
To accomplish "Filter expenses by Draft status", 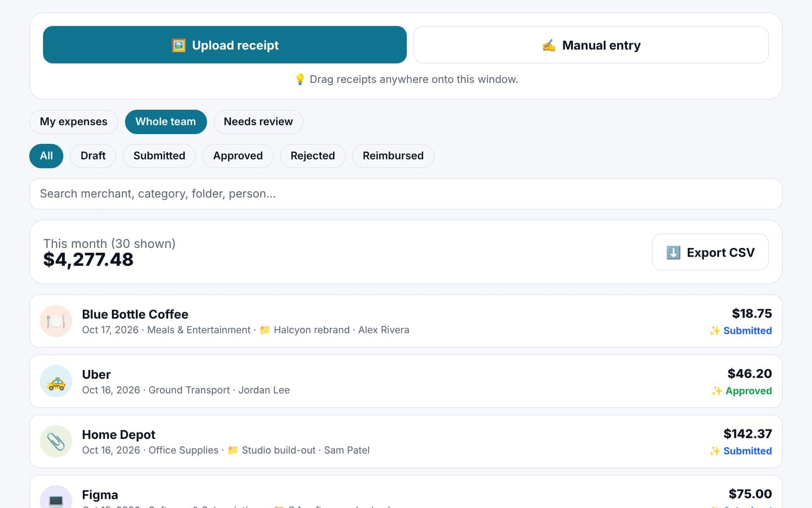I will click(93, 156).
